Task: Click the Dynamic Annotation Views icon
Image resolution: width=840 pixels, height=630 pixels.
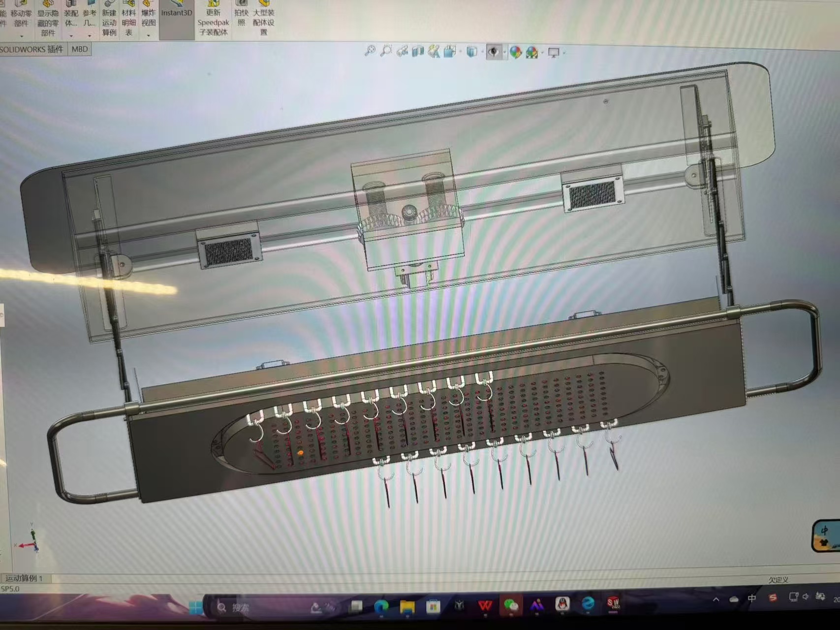Action: pos(434,51)
